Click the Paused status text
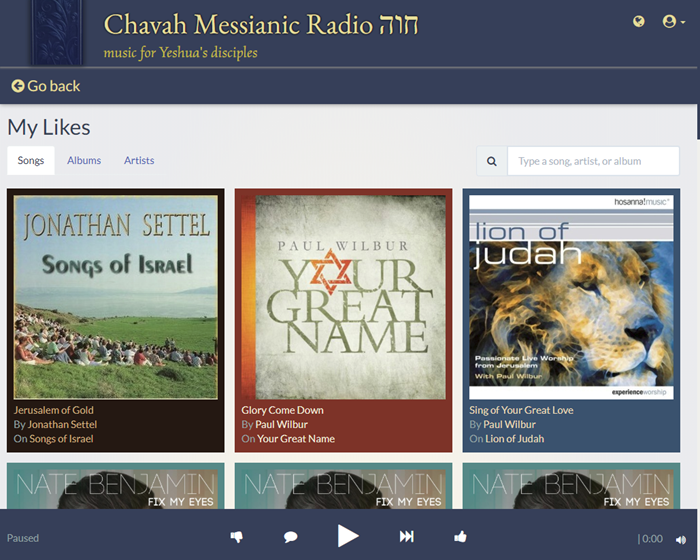 point(23,538)
